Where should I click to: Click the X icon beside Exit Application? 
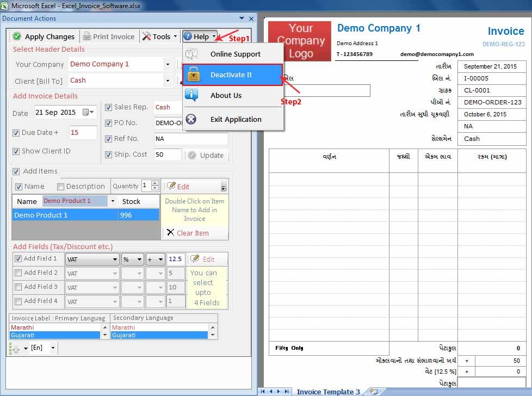coord(191,119)
